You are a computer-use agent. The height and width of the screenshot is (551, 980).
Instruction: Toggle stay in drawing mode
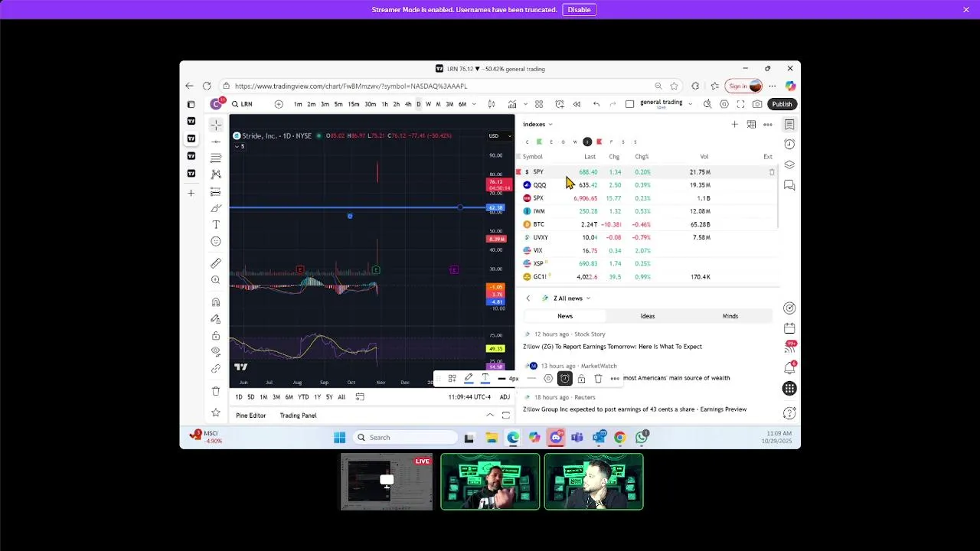pos(216,319)
